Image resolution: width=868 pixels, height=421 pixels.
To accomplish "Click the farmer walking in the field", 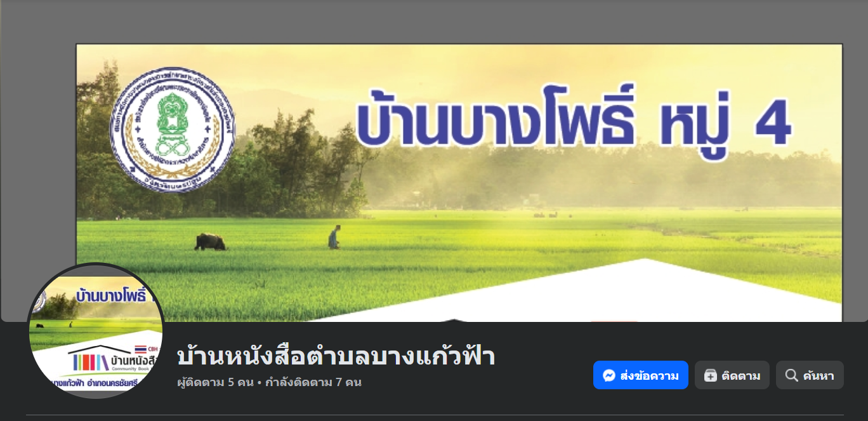I will point(334,237).
